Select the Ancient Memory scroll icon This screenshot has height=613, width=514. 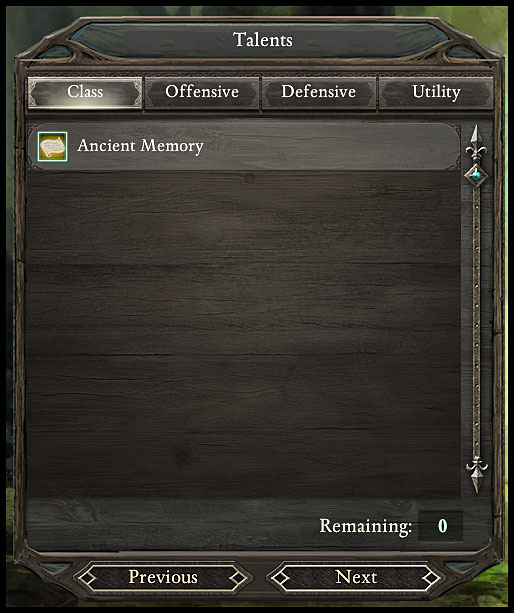tap(53, 147)
